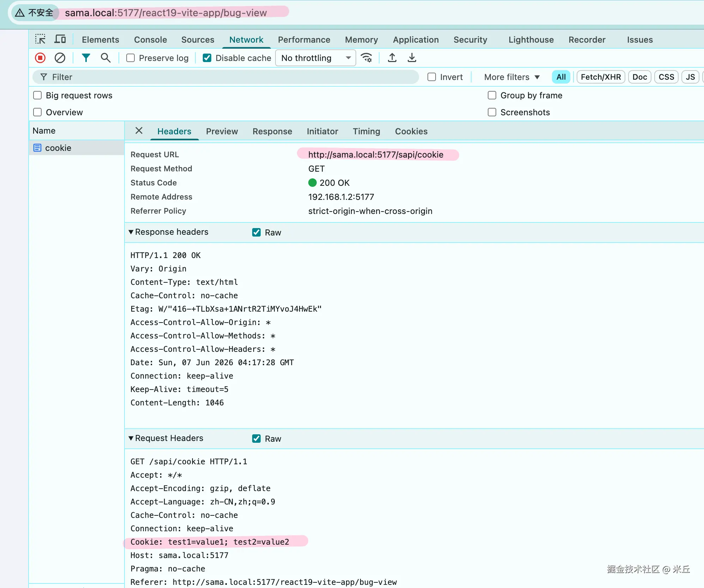Check Group by frame

(492, 95)
